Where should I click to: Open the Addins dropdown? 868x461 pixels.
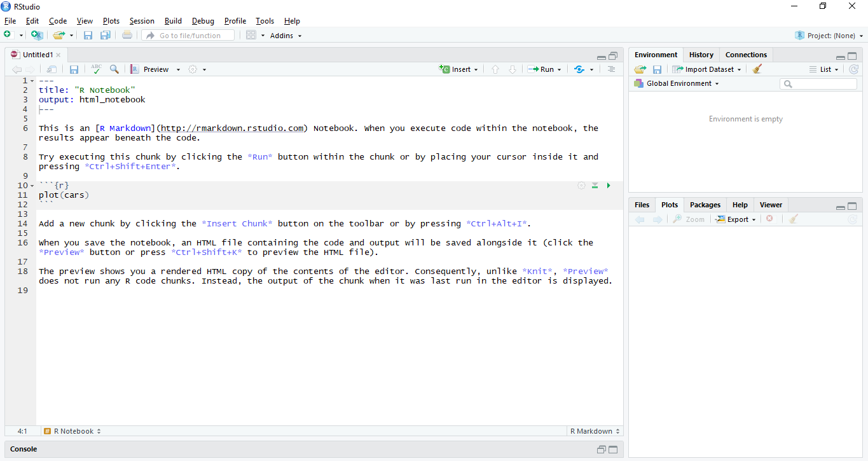tap(286, 36)
